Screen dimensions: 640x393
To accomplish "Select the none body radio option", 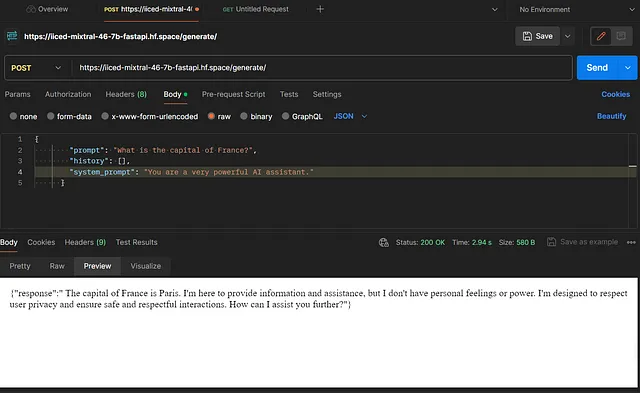I will pos(13,116).
